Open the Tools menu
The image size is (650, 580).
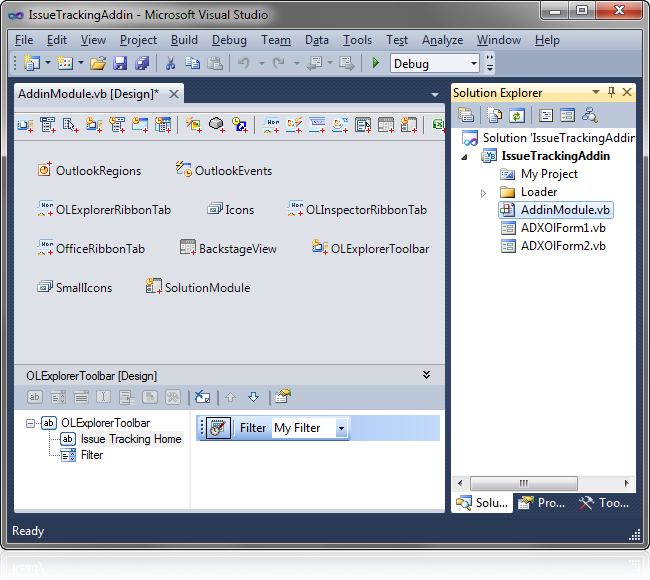pyautogui.click(x=357, y=40)
